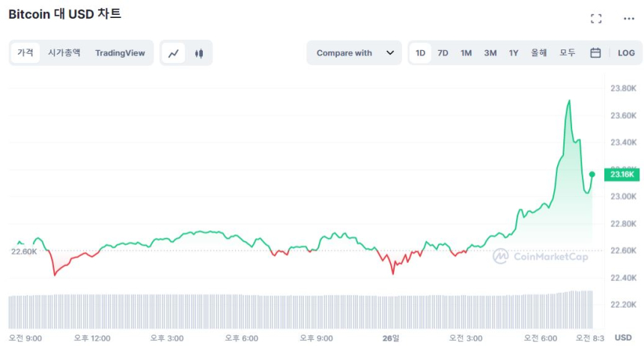Switch to the candlestick chart view
This screenshot has height=346, width=644.
198,53
